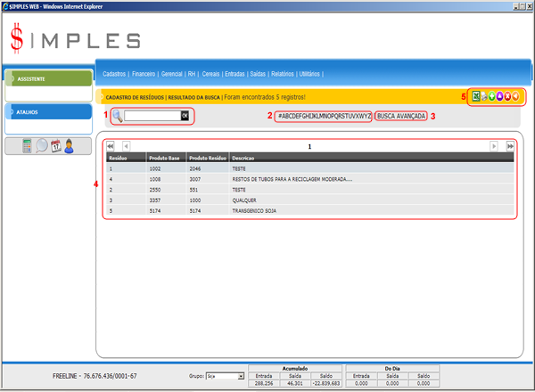535x392 pixels.
Task: Click the red delete icon
Action: pyautogui.click(x=506, y=96)
